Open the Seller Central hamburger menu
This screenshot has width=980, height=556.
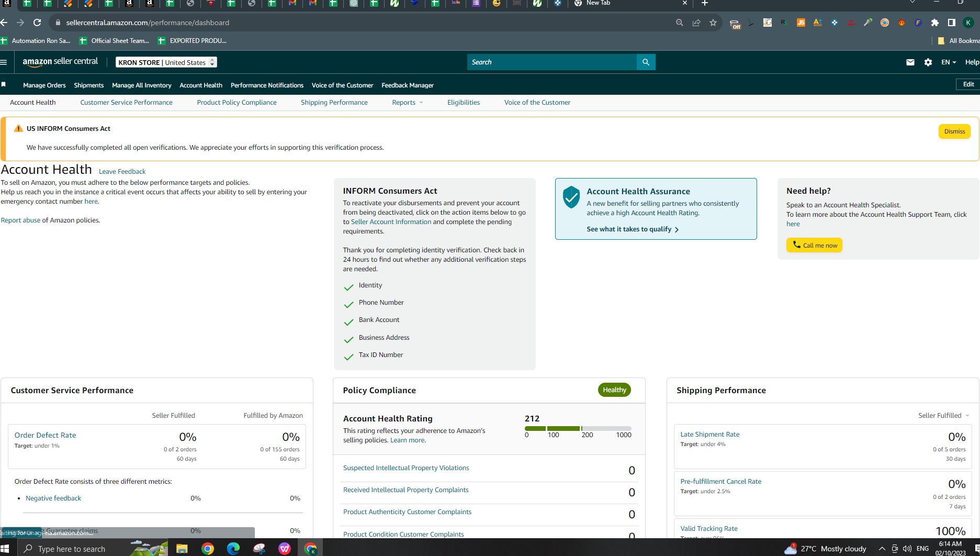(x=4, y=62)
